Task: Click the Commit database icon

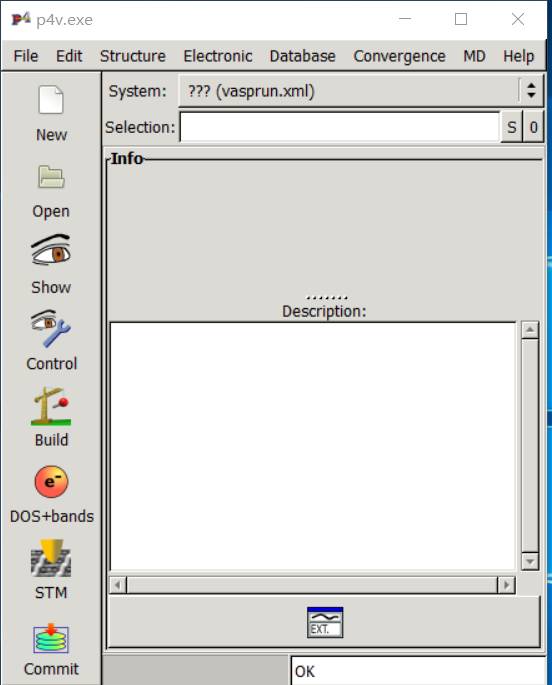Action: click(x=51, y=638)
